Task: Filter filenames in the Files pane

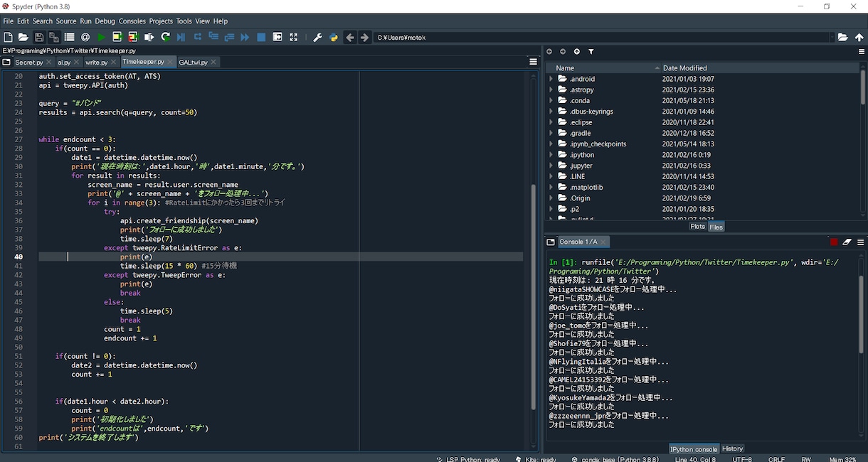Action: point(591,51)
